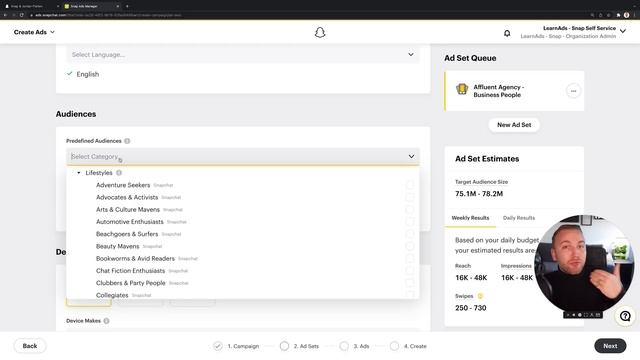Click the Next button
The width and height of the screenshot is (640, 360).
[x=610, y=346]
